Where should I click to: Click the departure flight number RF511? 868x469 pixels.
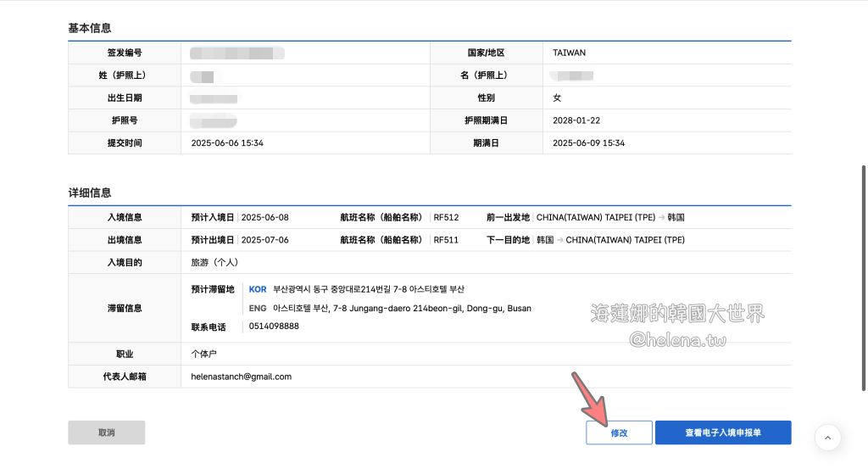[446, 240]
